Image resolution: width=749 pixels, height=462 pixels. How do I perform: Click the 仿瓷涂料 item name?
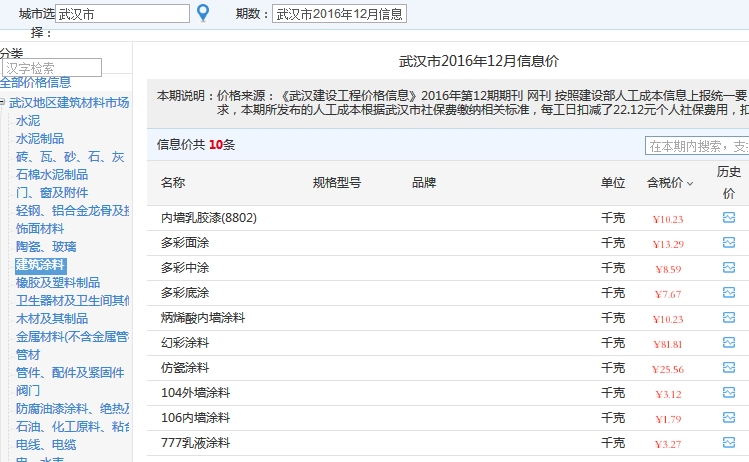point(185,367)
